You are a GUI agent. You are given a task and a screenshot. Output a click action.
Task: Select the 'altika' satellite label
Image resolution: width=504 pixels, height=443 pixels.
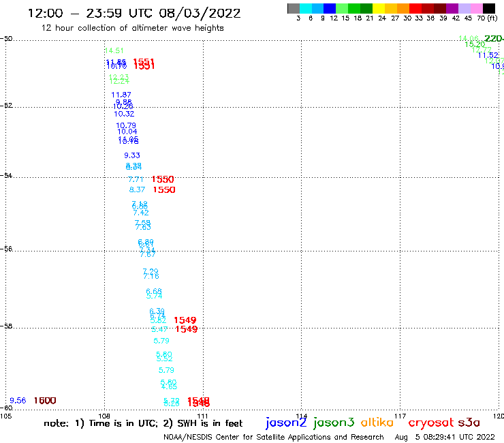[x=377, y=422]
